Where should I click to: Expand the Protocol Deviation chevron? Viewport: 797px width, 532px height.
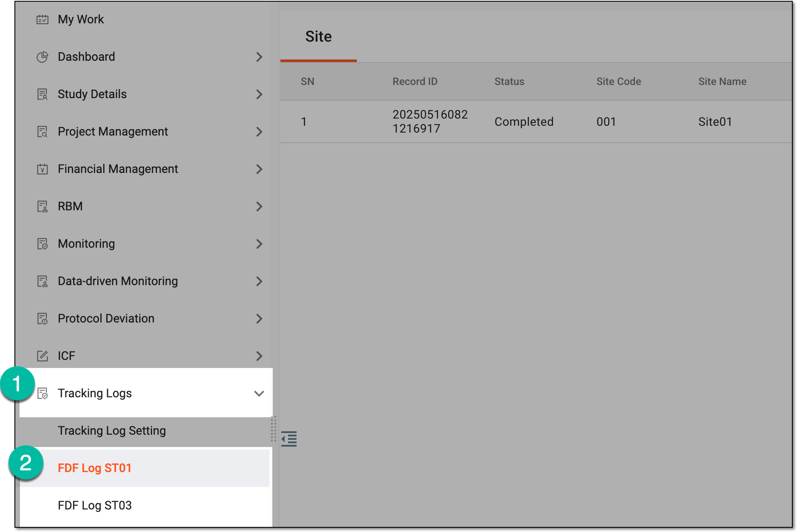click(x=259, y=319)
